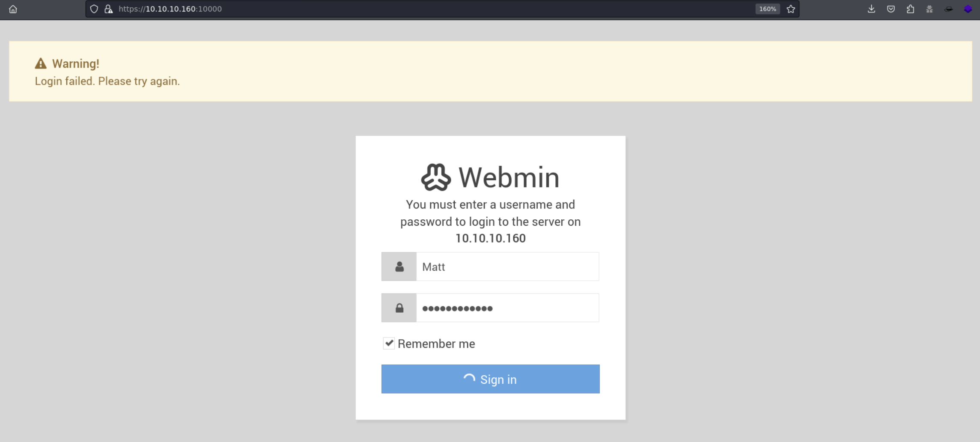Click the user icon beside username field
The height and width of the screenshot is (442, 980).
click(399, 266)
